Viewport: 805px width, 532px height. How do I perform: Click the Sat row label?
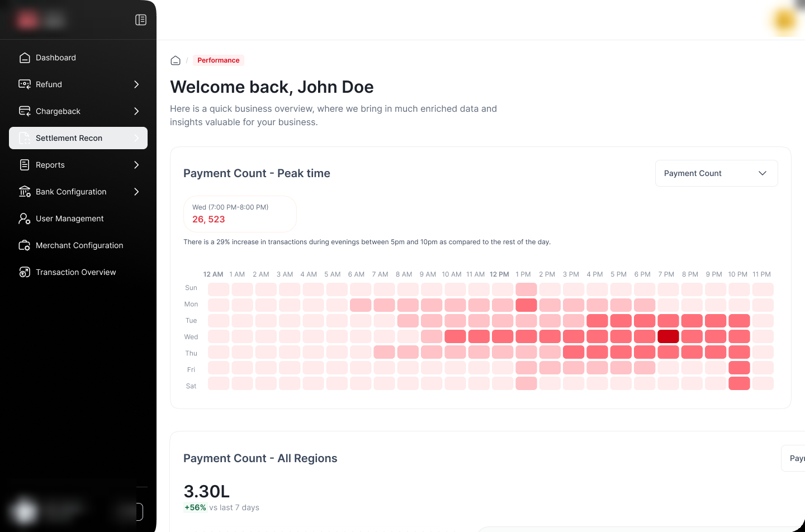(x=191, y=386)
